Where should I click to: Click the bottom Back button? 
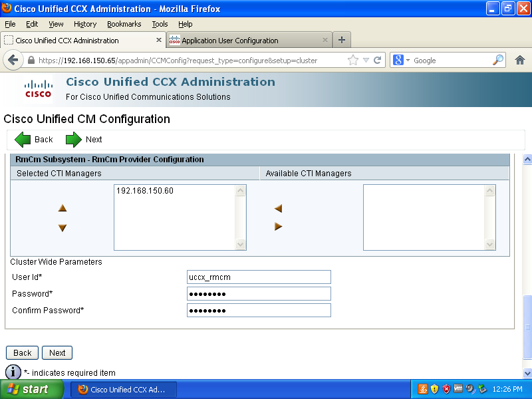pyautogui.click(x=23, y=353)
